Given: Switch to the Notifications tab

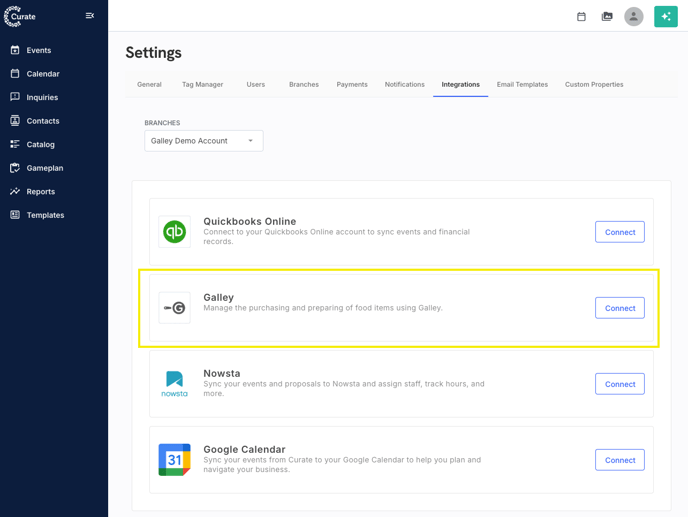Looking at the screenshot, I should tap(405, 84).
